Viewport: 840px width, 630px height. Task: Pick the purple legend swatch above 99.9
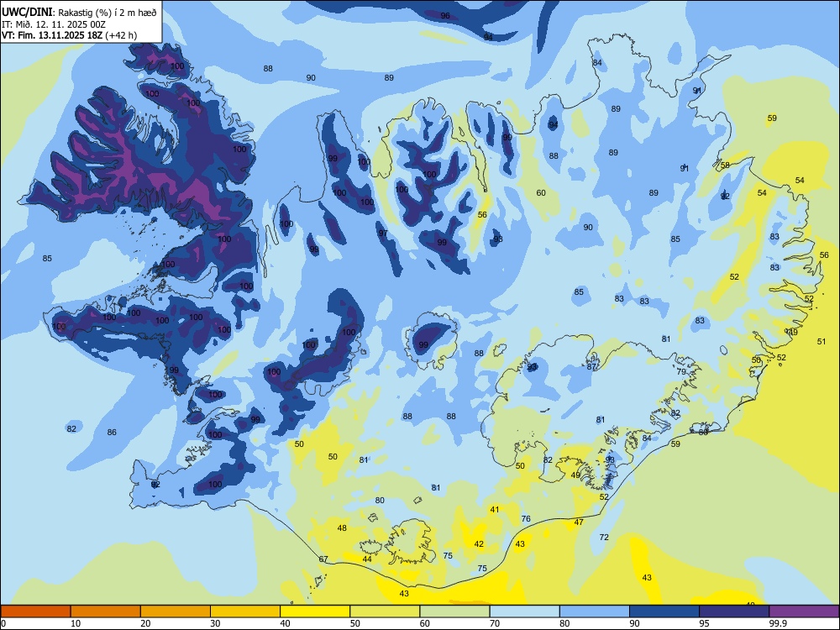(x=804, y=612)
